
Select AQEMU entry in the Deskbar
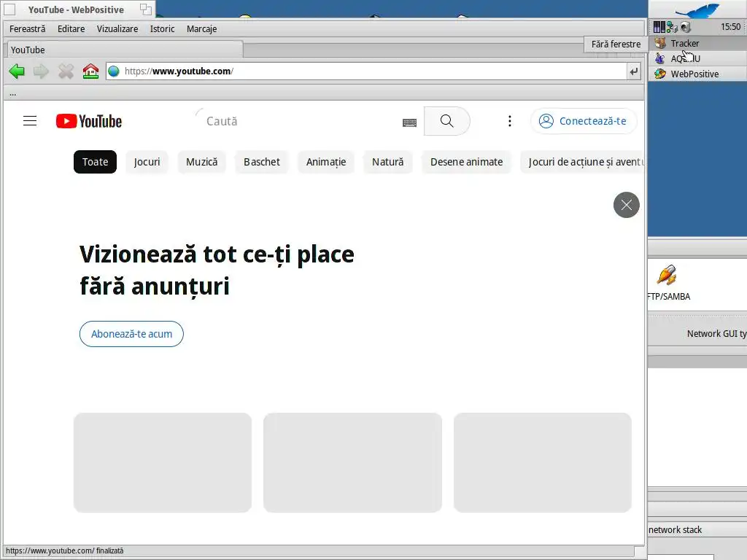697,58
